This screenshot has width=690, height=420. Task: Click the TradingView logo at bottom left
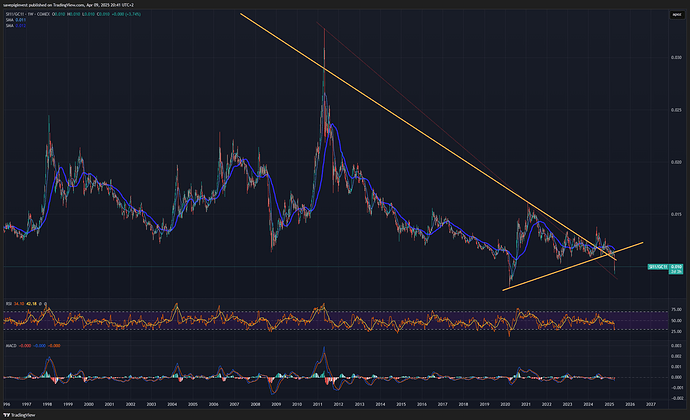click(19, 415)
